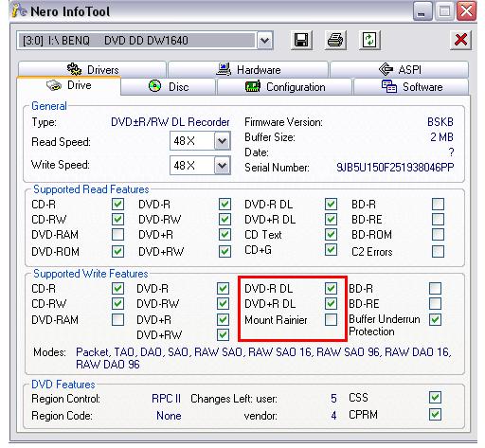The image size is (485, 448).
Task: Toggle the CSS checkbox in DVD Features
Action: 435,398
